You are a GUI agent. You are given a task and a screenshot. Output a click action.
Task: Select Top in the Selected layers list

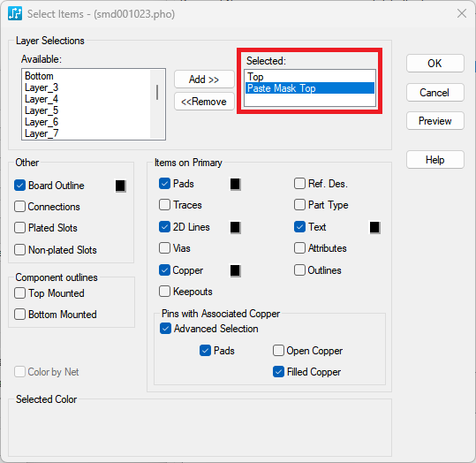[310, 77]
